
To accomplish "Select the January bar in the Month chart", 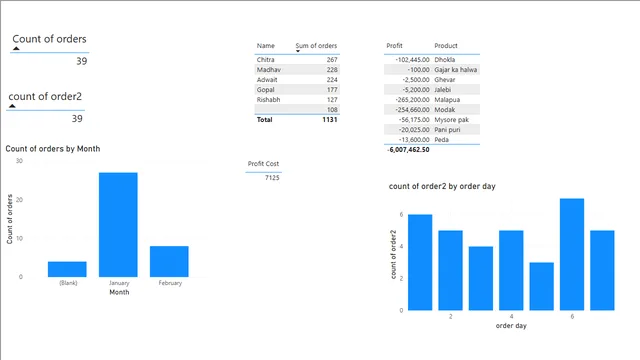I will [x=118, y=224].
